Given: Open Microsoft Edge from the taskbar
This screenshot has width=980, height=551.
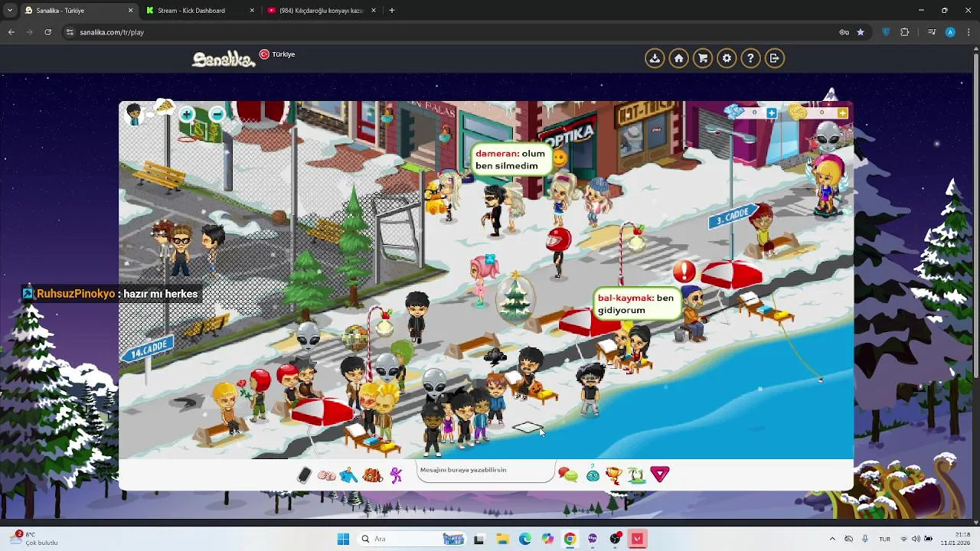Looking at the screenshot, I should (525, 539).
